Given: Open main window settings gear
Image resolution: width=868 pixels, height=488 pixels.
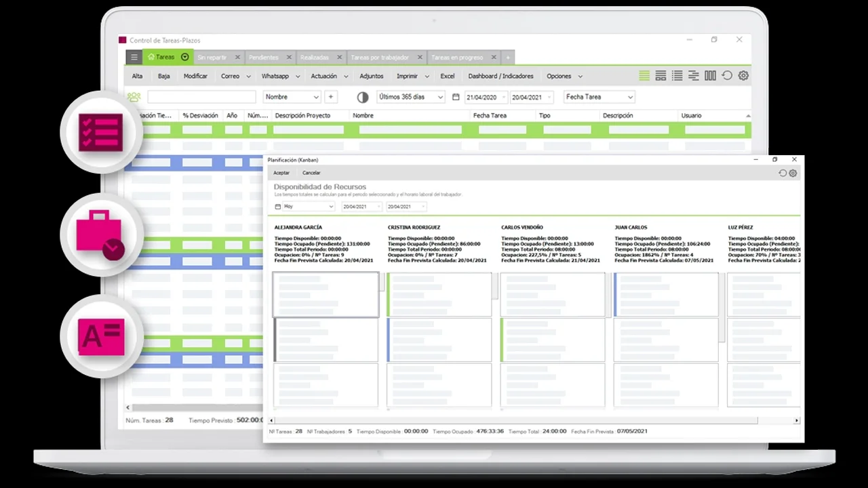Looking at the screenshot, I should click(x=743, y=76).
